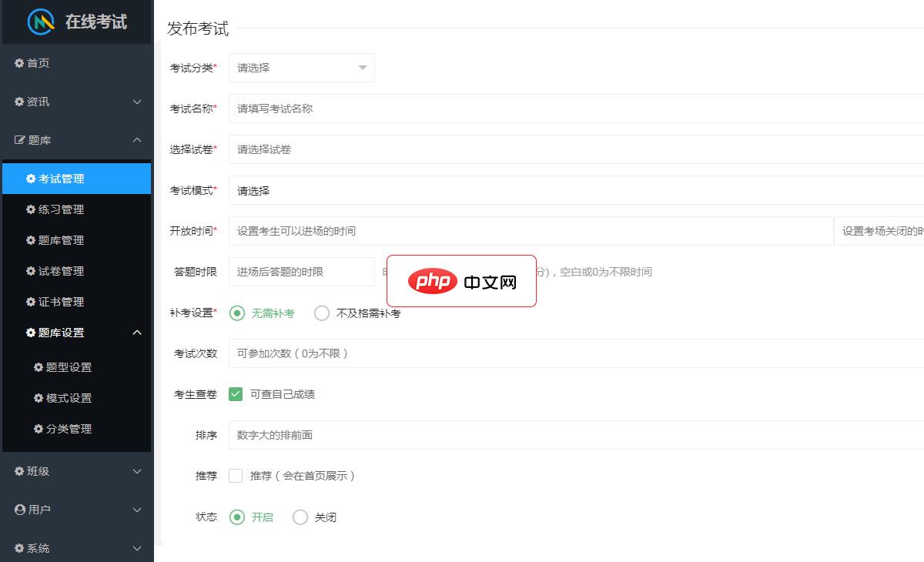The width and height of the screenshot is (924, 562).
Task: Select the 不及格需补考 radio option
Action: [321, 313]
